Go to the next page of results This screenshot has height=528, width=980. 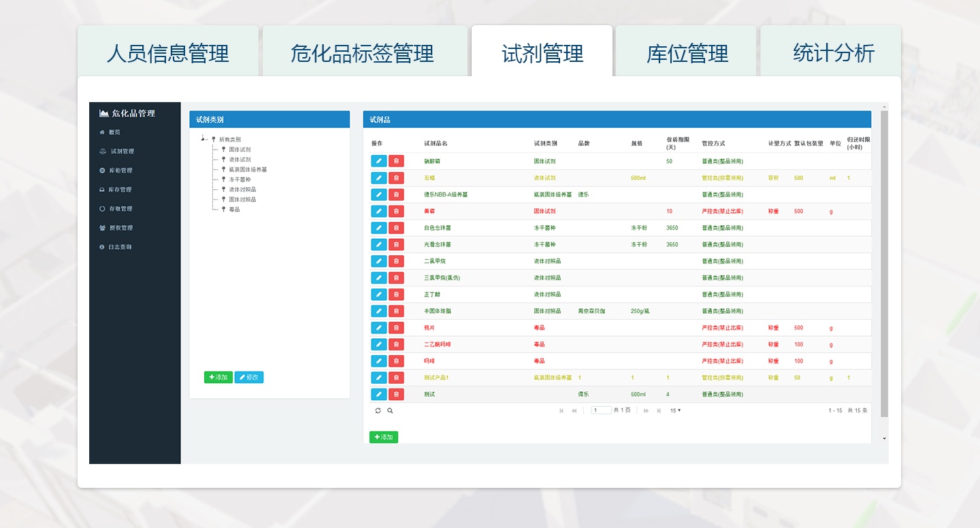pos(646,411)
